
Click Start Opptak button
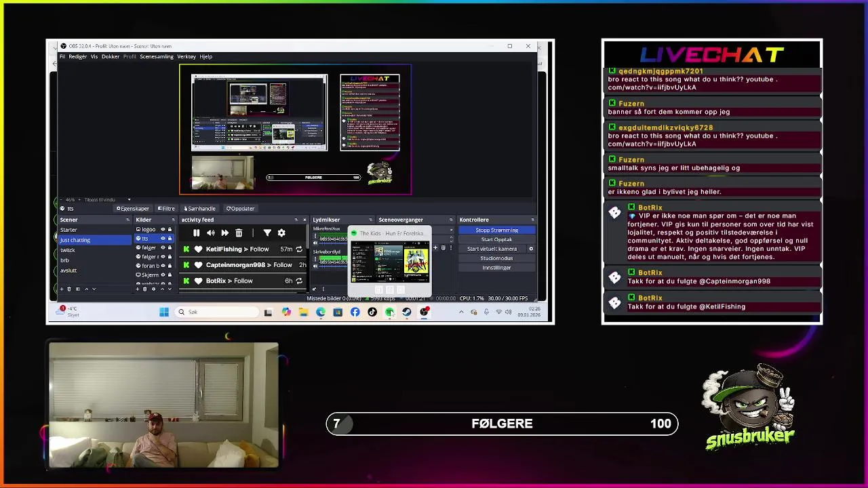[496, 239]
